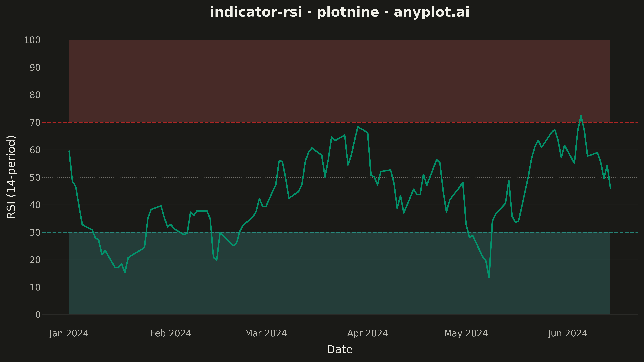Image resolution: width=644 pixels, height=362 pixels.
Task: Click the RSI peak above 70 in June
Action: tap(581, 116)
